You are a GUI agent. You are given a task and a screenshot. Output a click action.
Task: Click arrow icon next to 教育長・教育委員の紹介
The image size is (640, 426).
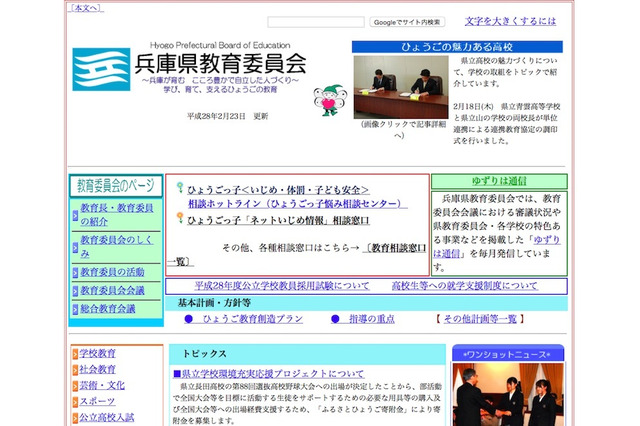click(75, 215)
